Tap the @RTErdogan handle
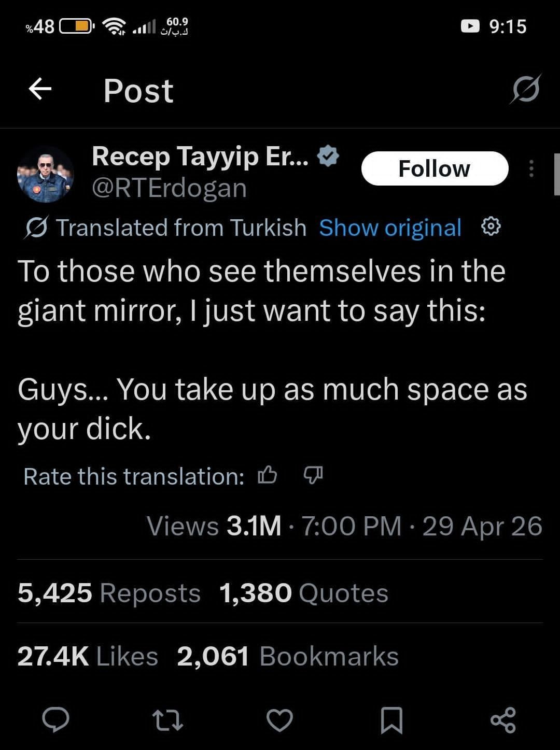The image size is (560, 750). [169, 188]
